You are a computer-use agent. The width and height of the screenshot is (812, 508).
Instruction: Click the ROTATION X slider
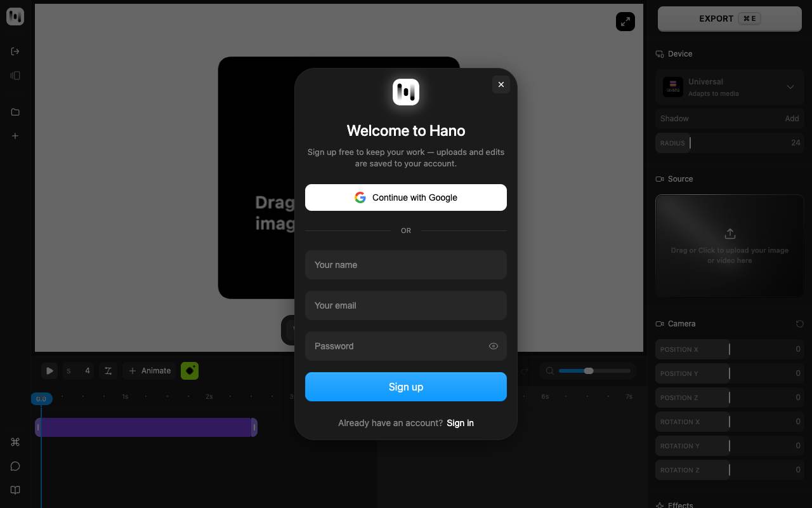[x=730, y=422]
